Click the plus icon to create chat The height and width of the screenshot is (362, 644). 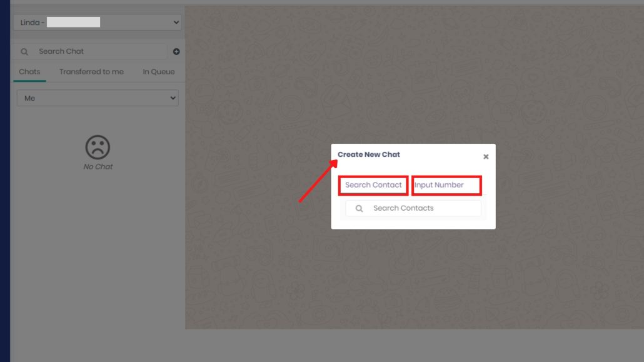tap(176, 51)
